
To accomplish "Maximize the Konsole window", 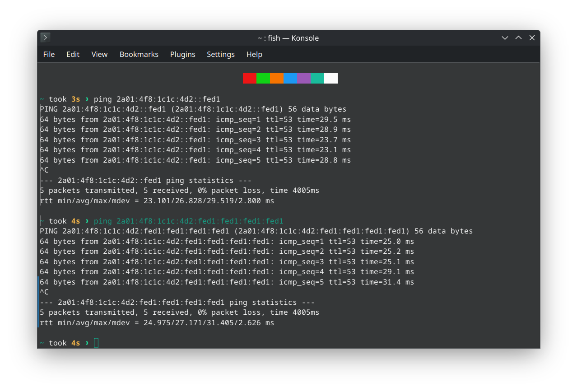I will [x=519, y=38].
